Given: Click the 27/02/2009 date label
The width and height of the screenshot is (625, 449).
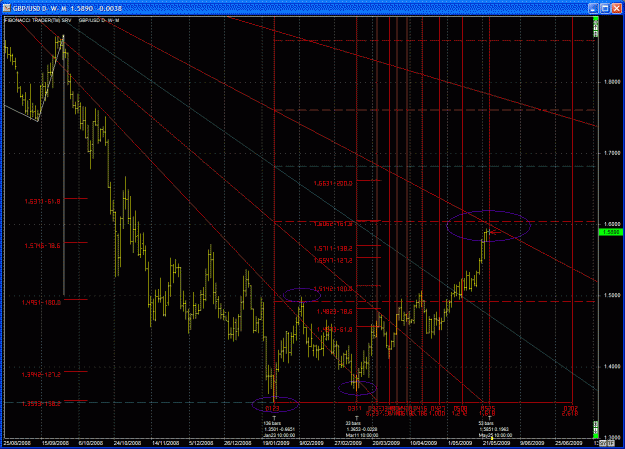Looking at the screenshot, I should [348, 443].
